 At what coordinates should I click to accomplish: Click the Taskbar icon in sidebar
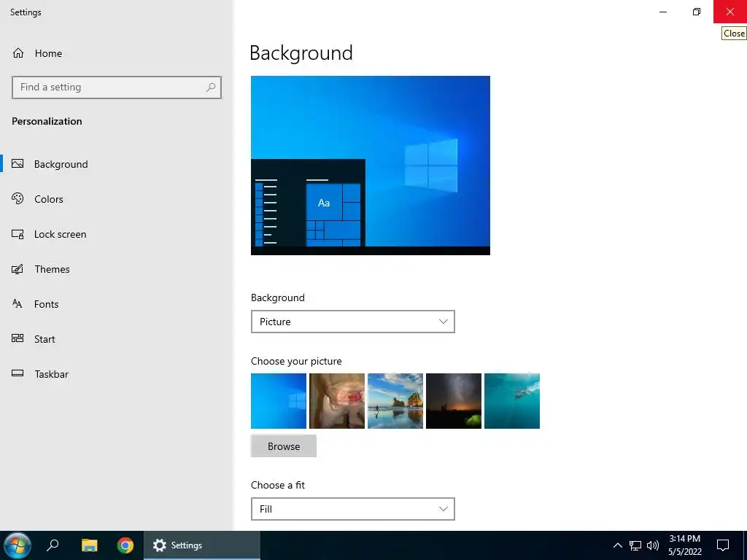(18, 373)
